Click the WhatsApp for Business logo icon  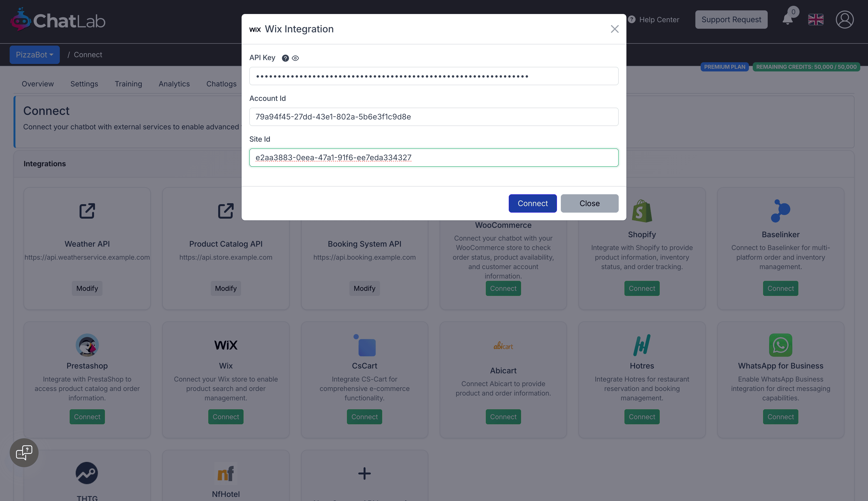[780, 345]
